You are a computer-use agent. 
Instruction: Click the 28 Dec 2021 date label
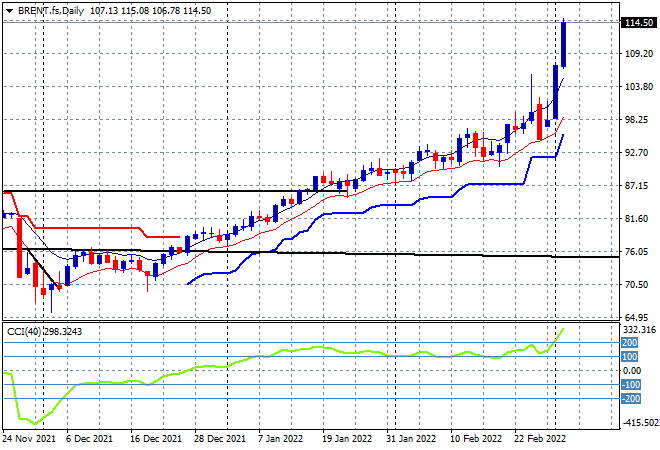219,439
